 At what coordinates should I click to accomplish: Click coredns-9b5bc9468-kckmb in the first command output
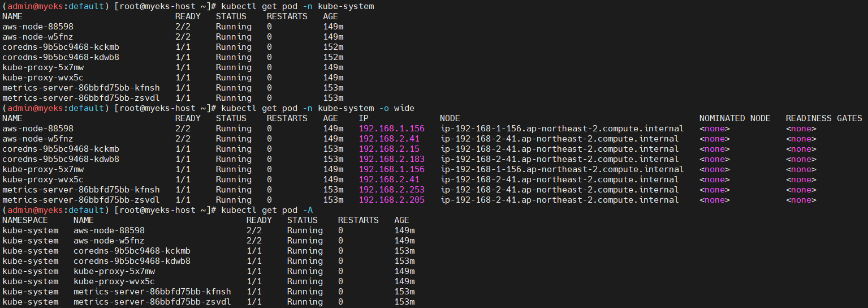[61, 47]
